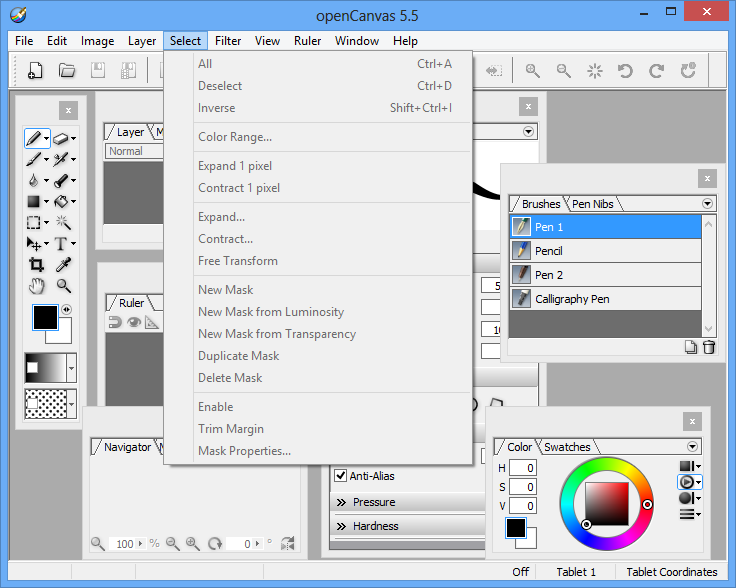Click the New document toolbar icon
Viewport: 736px width, 588px height.
[35, 71]
